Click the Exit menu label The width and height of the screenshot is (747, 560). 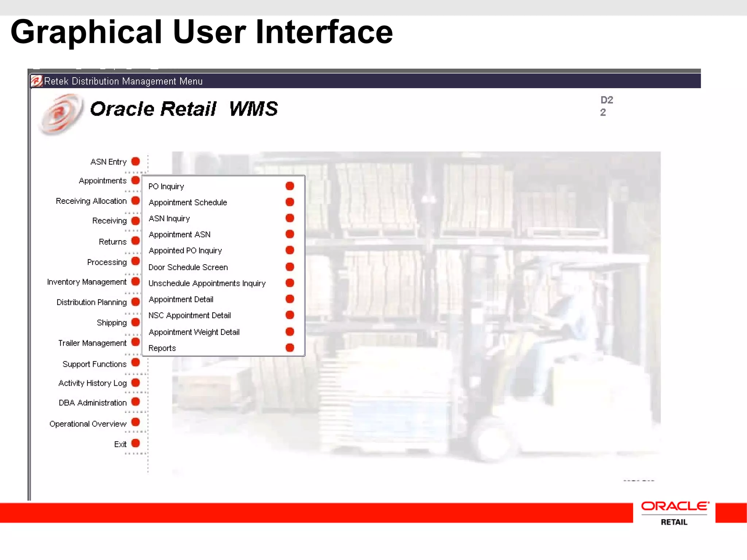tap(120, 444)
